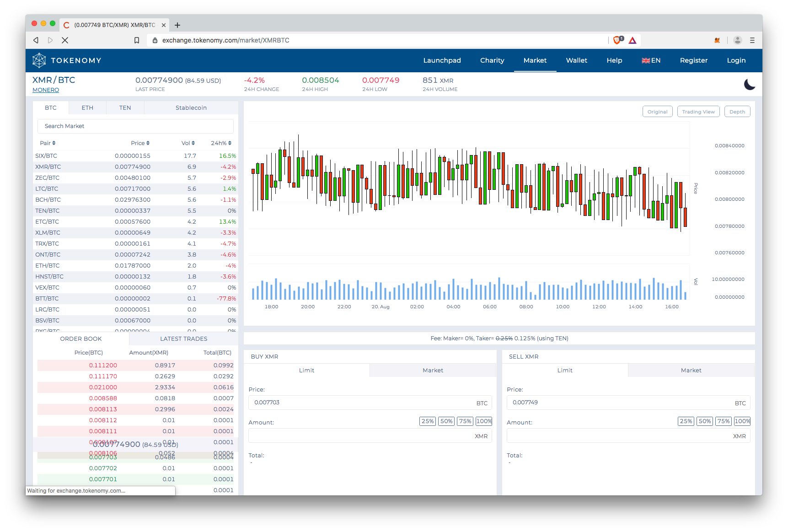
Task: Open Brave shields icon
Action: click(x=617, y=40)
